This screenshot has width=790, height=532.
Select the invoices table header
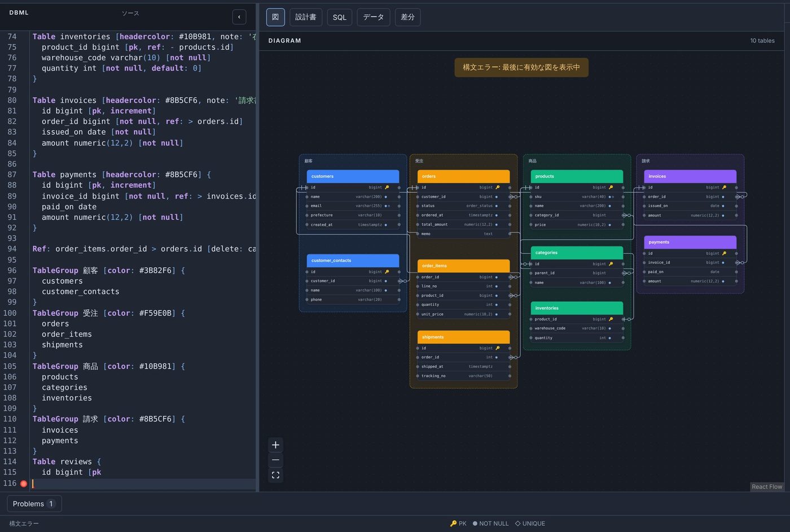pos(690,177)
